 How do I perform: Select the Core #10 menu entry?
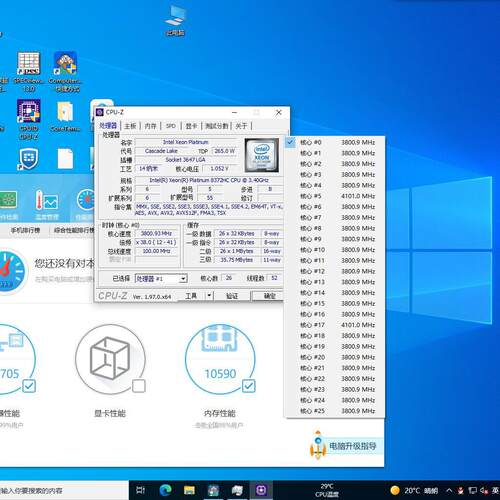tap(335, 250)
